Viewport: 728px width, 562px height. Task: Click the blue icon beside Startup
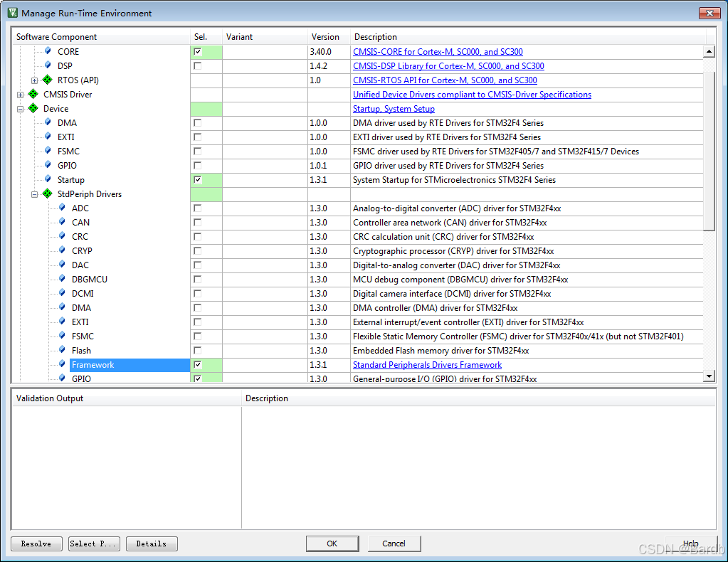48,179
